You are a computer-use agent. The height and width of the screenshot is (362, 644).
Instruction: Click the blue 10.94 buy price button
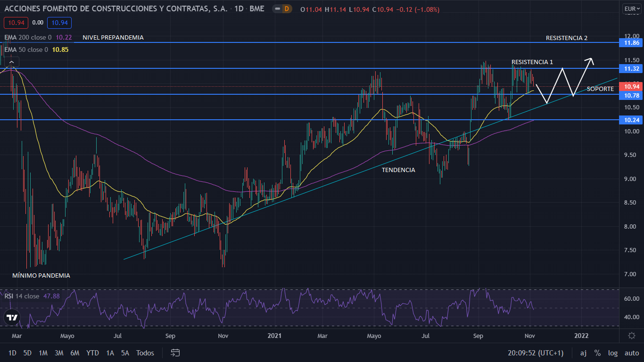(x=59, y=23)
